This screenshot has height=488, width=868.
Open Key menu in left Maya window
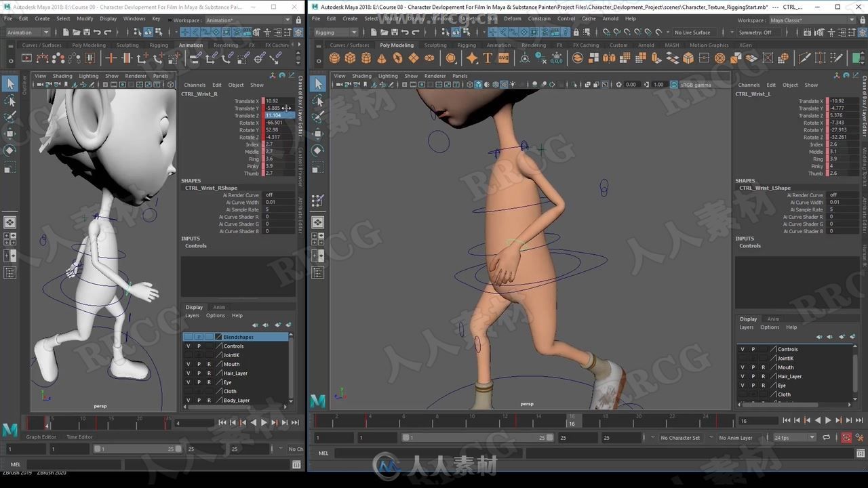156,19
